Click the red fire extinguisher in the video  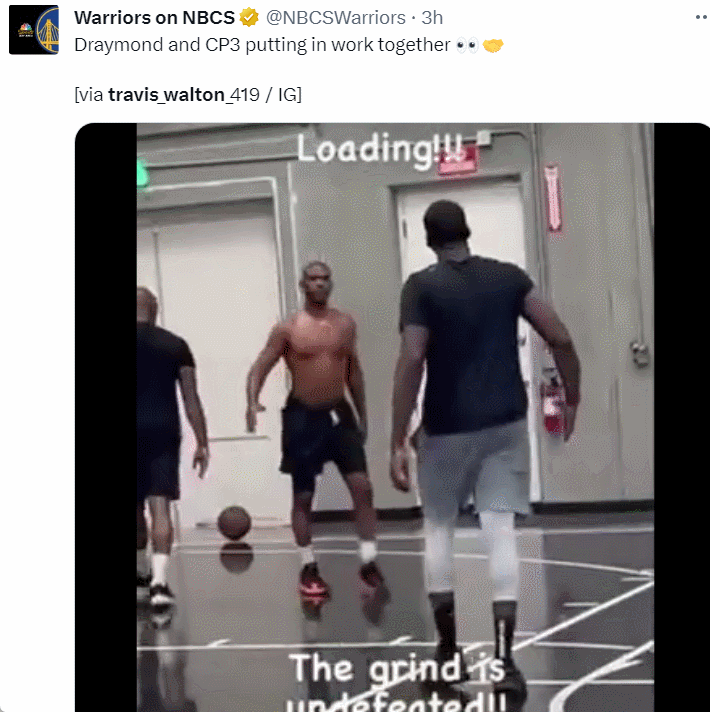coord(554,403)
